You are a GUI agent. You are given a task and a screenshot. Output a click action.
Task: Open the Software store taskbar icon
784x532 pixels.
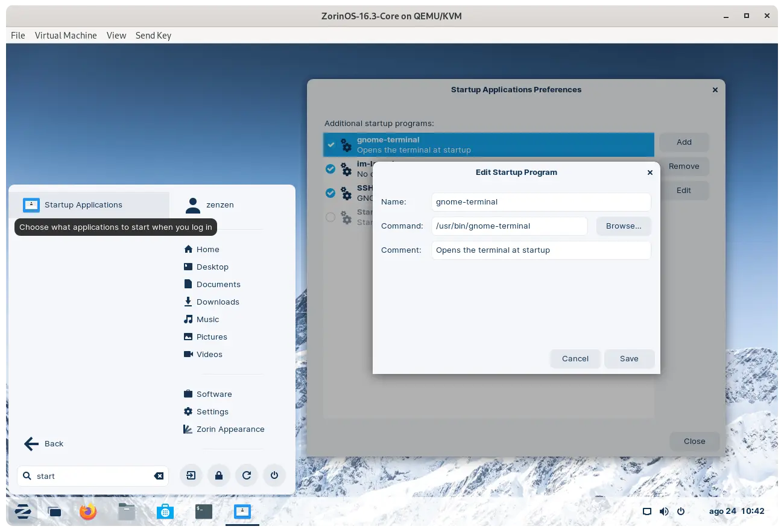point(165,511)
